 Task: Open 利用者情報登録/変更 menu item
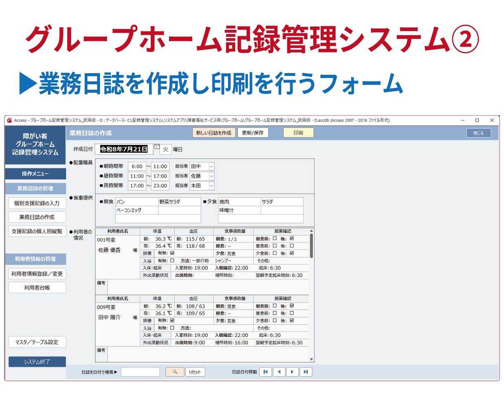point(37,274)
